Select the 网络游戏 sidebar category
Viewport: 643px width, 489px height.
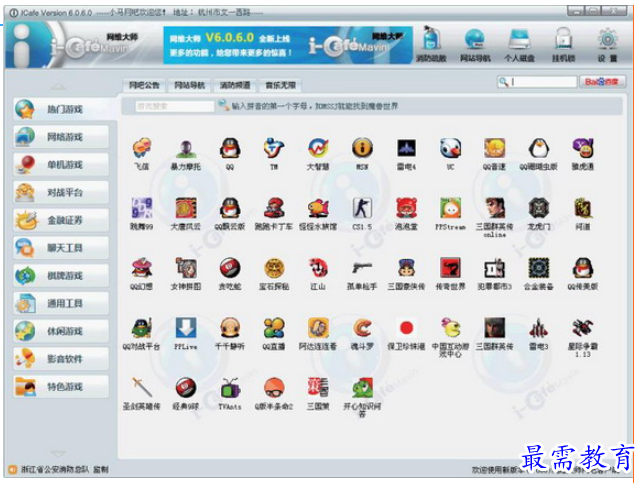click(x=62, y=137)
